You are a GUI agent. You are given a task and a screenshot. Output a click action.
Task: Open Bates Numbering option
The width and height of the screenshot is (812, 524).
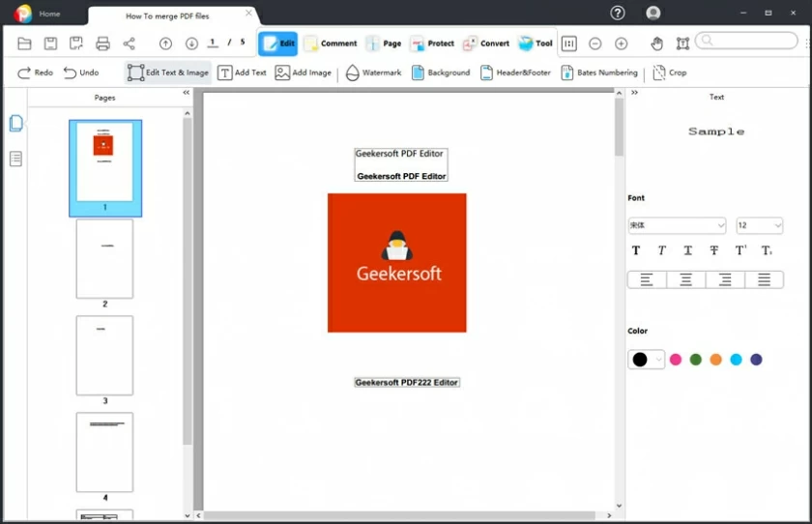click(x=599, y=73)
